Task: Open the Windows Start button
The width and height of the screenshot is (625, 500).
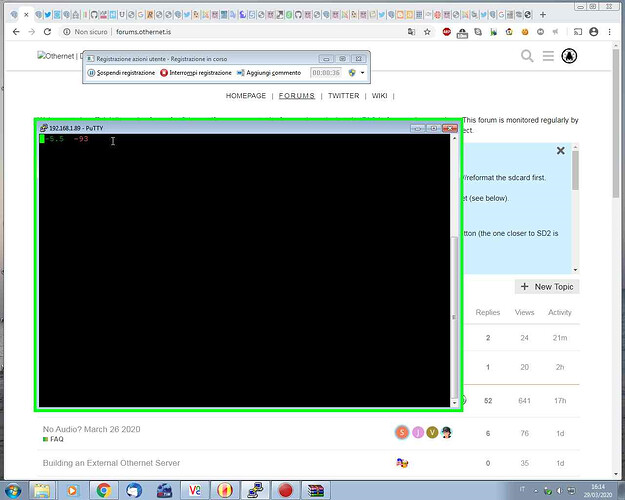Action: coord(12,490)
